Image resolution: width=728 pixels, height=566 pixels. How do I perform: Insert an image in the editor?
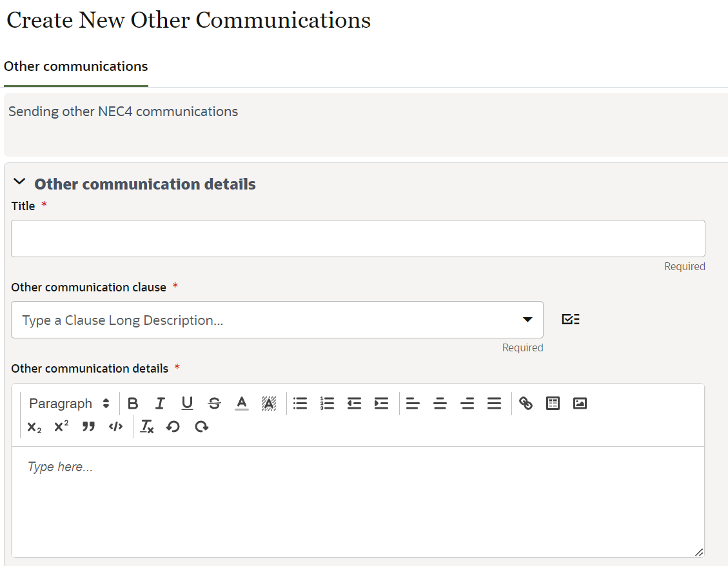580,403
